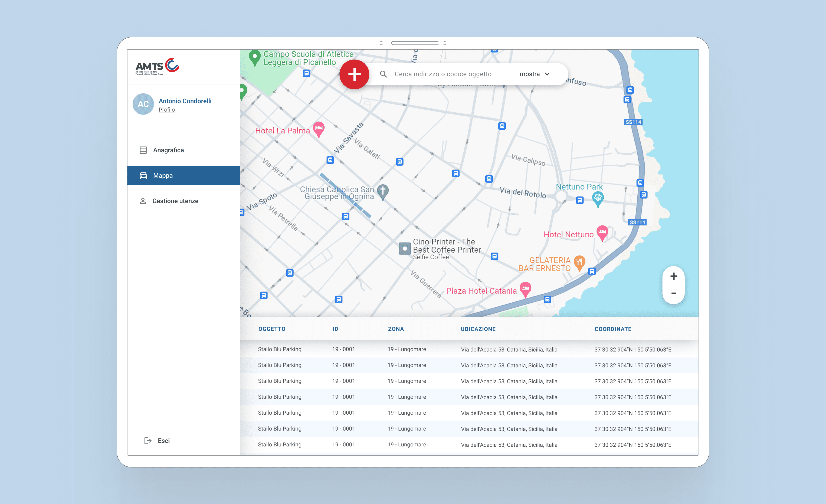Click the red plus add-object button
The image size is (826, 504).
click(354, 74)
